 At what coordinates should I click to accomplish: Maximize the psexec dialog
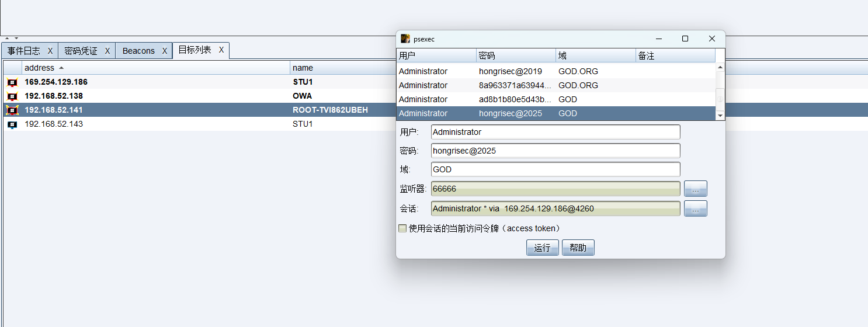point(685,39)
